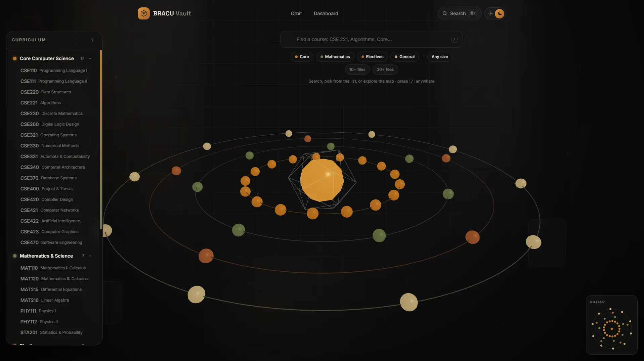Image resolution: width=644 pixels, height=361 pixels.
Task: Select the 10+ files filter
Action: click(357, 70)
